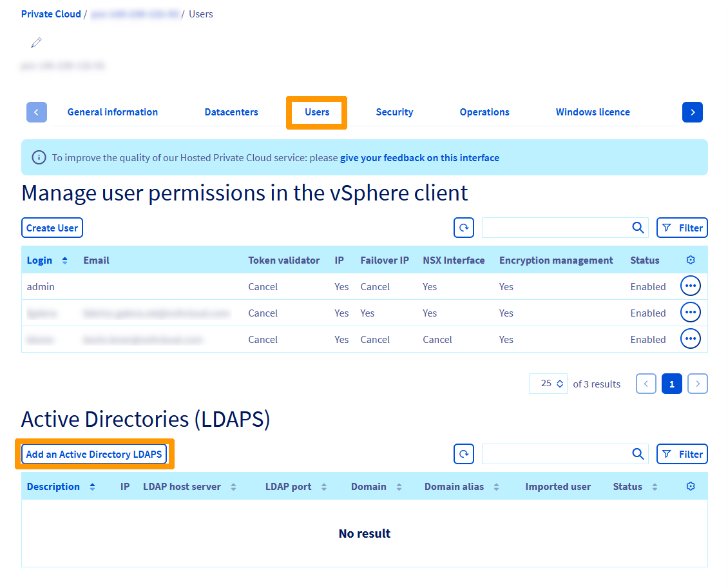Click the magnifier icon in the LDAPS search bar
Image resolution: width=728 pixels, height=588 pixels.
point(638,454)
